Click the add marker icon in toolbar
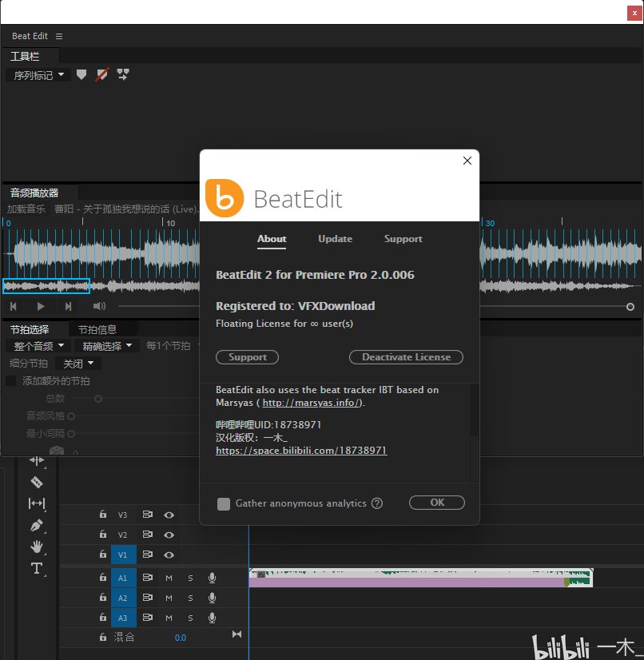 [x=81, y=75]
